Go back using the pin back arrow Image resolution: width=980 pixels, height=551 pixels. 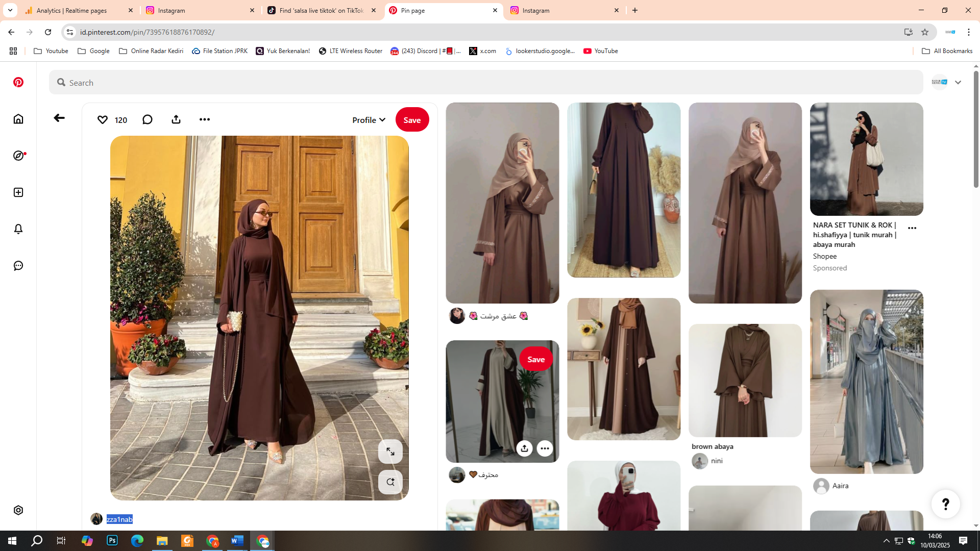59,118
